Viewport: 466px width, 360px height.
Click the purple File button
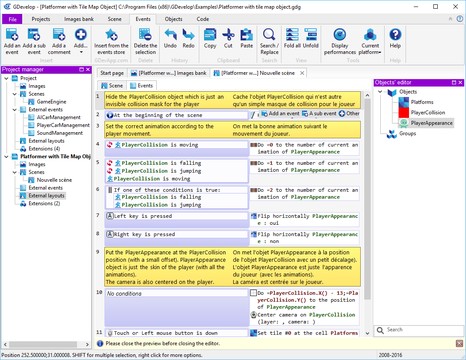pyautogui.click(x=12, y=19)
